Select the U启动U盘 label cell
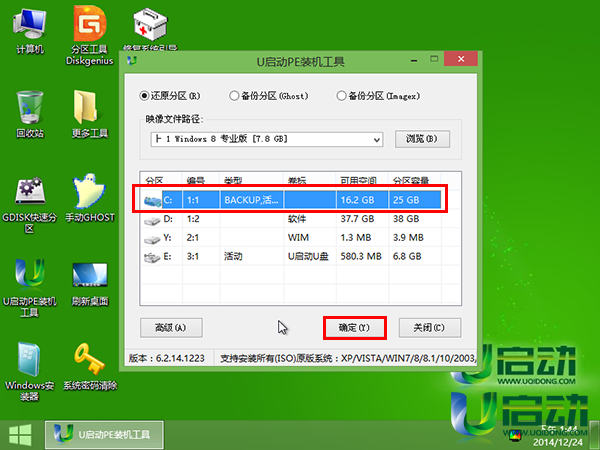Image resolution: width=600 pixels, height=450 pixels. point(310,256)
